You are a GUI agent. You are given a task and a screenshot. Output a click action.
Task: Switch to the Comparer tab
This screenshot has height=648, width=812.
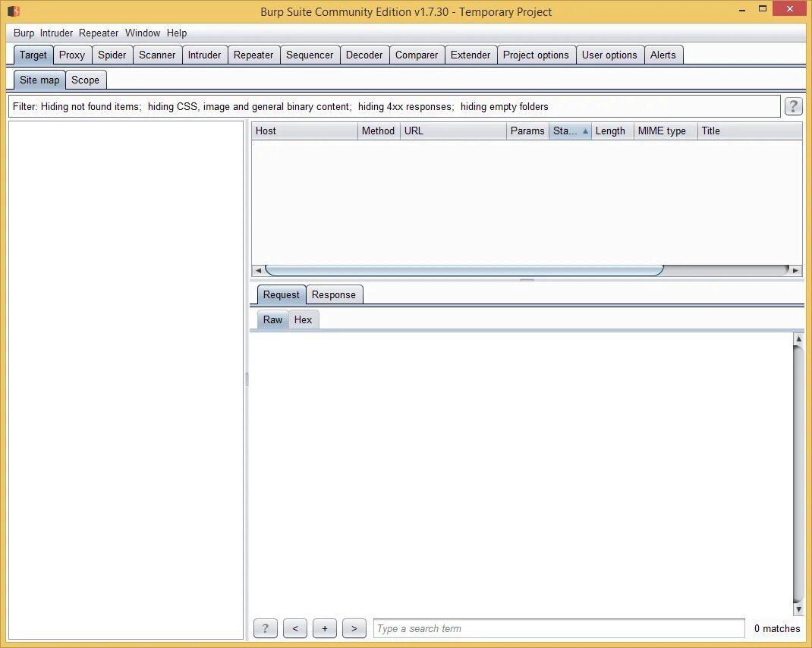[417, 55]
